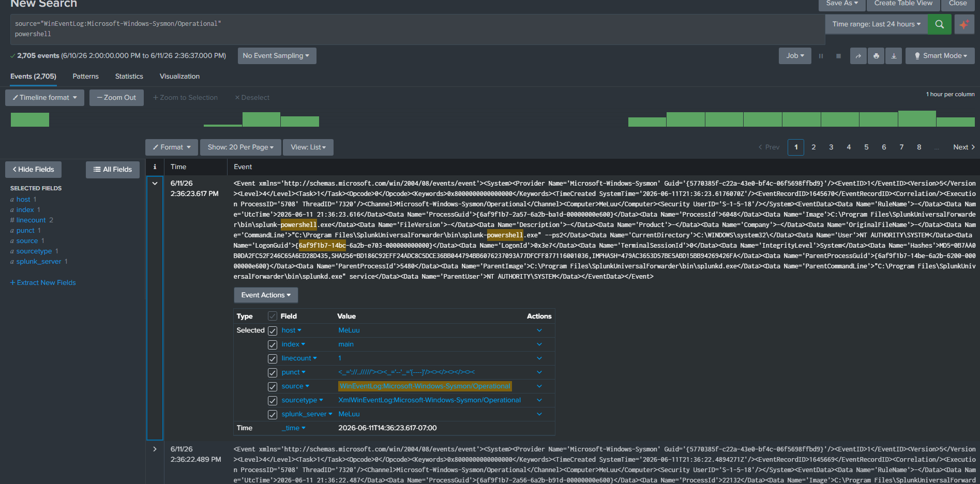Open Actions chevron for index main
The height and width of the screenshot is (484, 980).
[x=539, y=344]
